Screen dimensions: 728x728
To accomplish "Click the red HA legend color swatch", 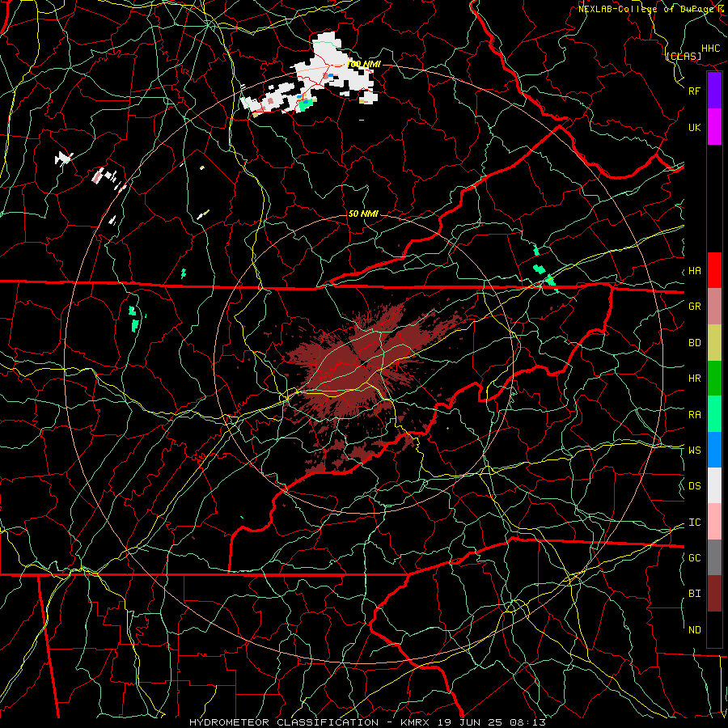I will [714, 270].
